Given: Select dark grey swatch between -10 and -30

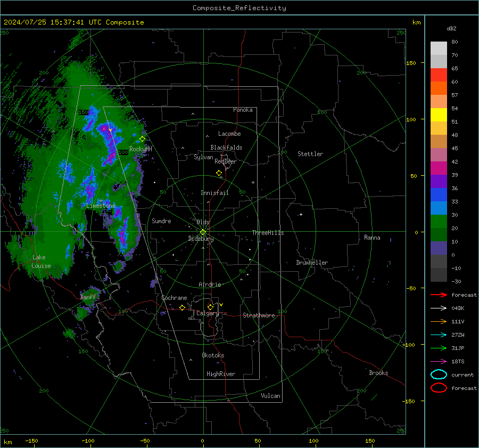Looking at the screenshot, I should pos(439,275).
